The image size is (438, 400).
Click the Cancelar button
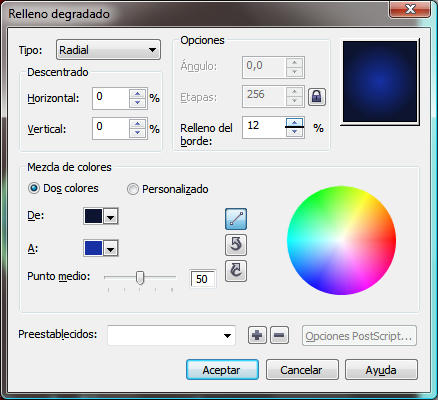click(302, 370)
